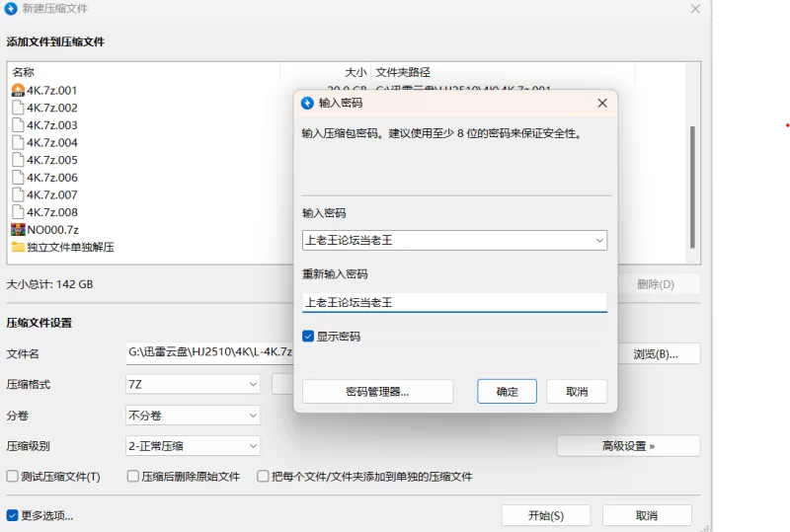The image size is (790, 532).
Task: Select the 4K.7z.003 file name
Action: [52, 125]
